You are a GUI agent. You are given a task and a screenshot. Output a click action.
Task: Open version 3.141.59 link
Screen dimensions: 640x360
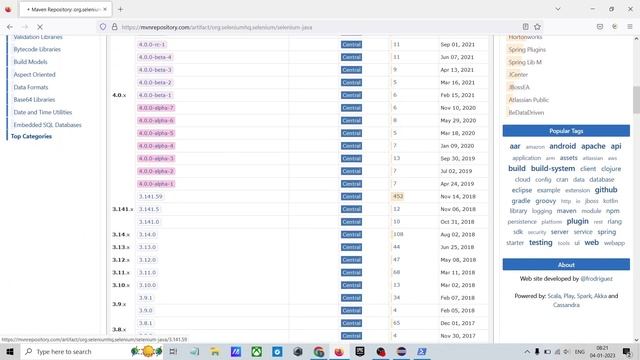click(150, 196)
